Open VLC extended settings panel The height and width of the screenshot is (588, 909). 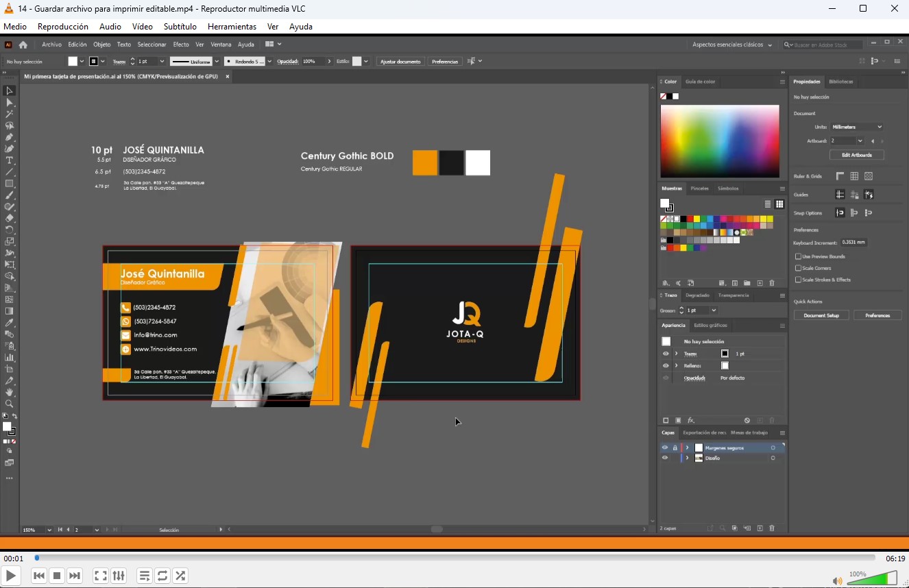click(119, 576)
